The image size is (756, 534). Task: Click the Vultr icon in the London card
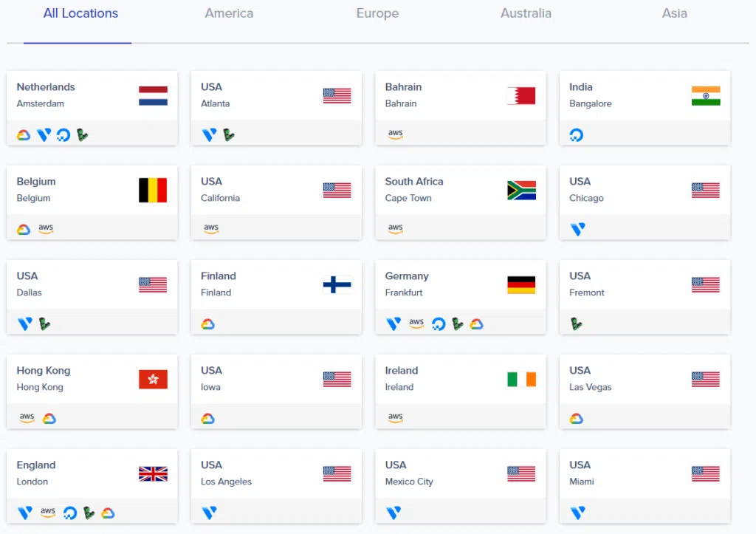click(25, 513)
